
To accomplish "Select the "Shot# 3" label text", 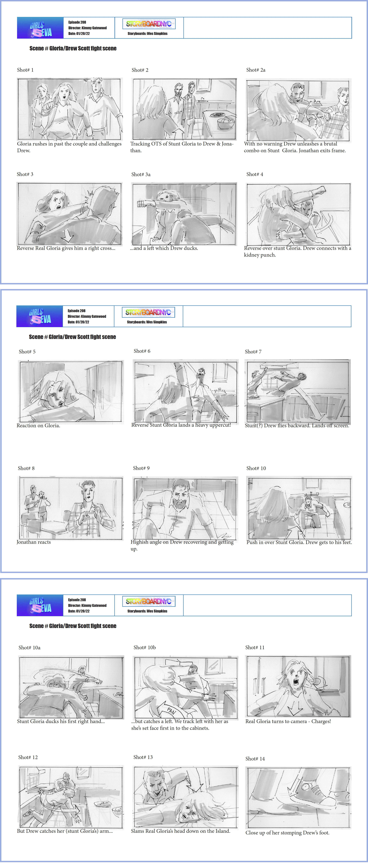I will click(x=25, y=175).
